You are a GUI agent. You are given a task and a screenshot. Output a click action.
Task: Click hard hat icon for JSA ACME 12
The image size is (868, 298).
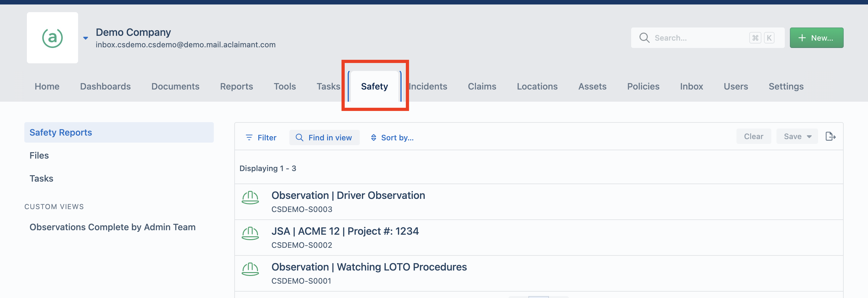250,233
